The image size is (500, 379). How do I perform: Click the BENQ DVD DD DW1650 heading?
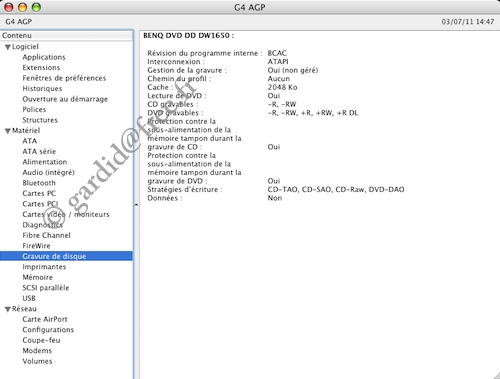[189, 36]
